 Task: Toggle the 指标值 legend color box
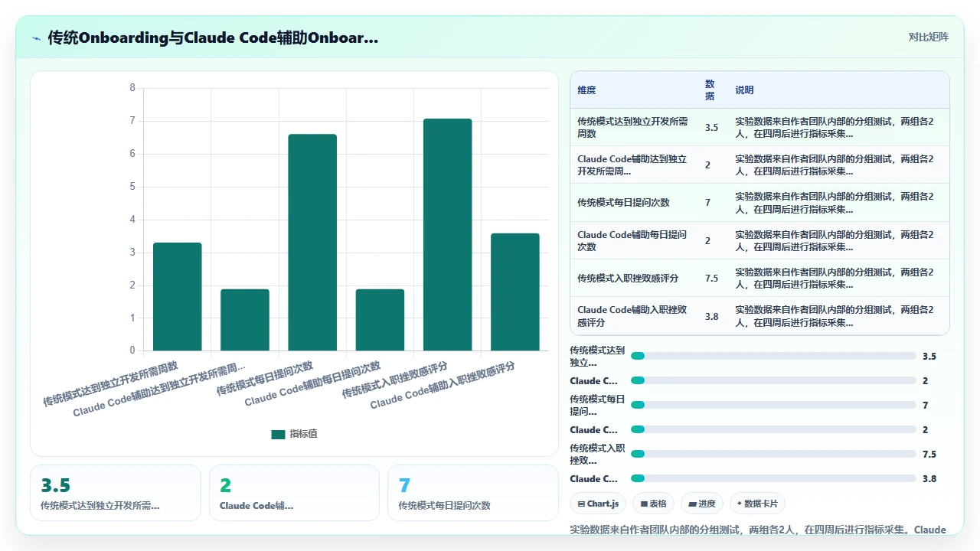(x=278, y=434)
